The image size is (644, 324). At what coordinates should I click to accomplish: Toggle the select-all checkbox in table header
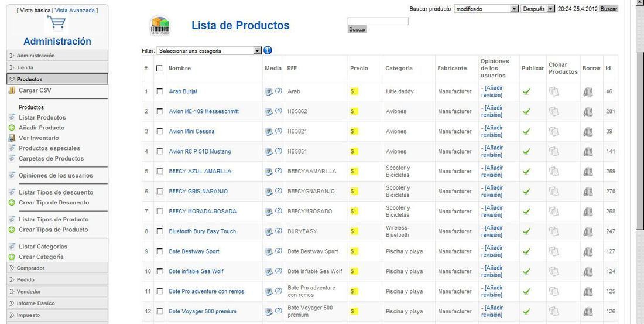coord(159,68)
